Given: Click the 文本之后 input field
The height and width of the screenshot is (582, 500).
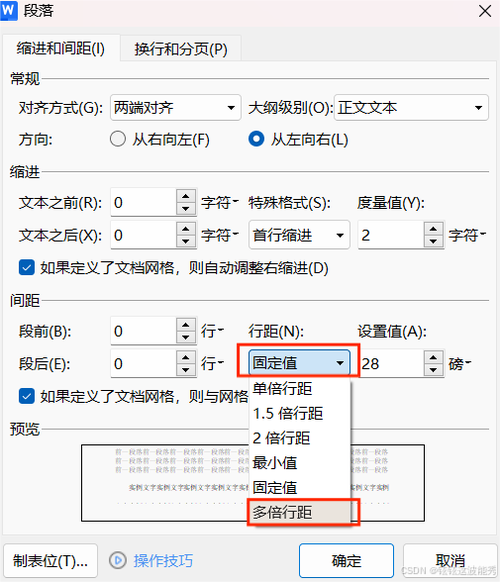Looking at the screenshot, I should tap(143, 235).
